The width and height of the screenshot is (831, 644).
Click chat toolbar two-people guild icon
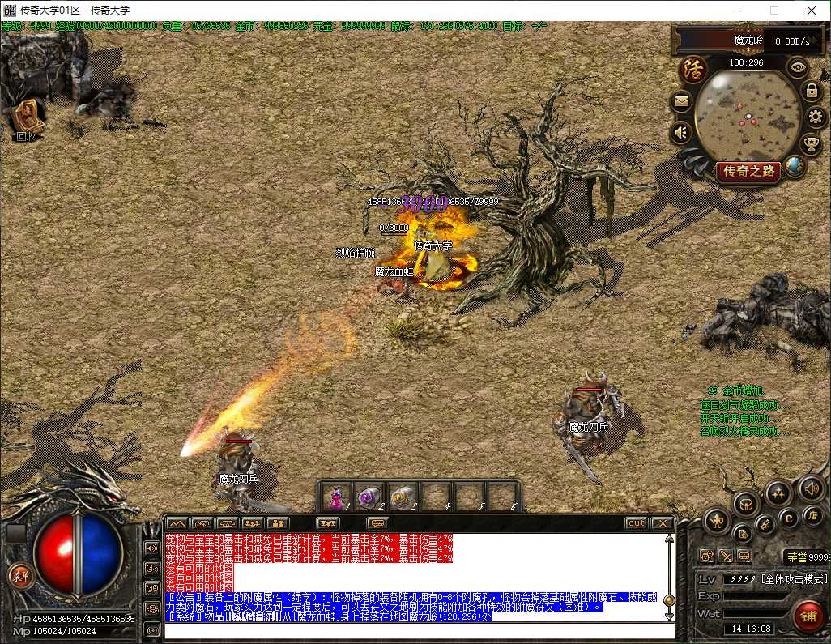pyautogui.click(x=277, y=523)
